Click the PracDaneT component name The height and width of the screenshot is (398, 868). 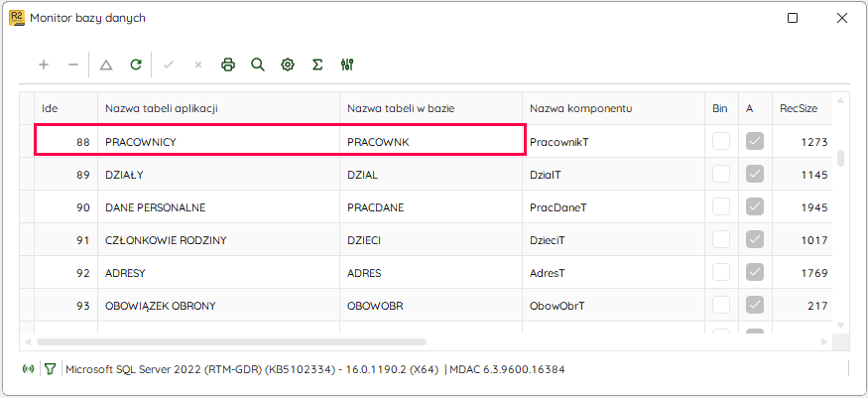pyautogui.click(x=558, y=207)
